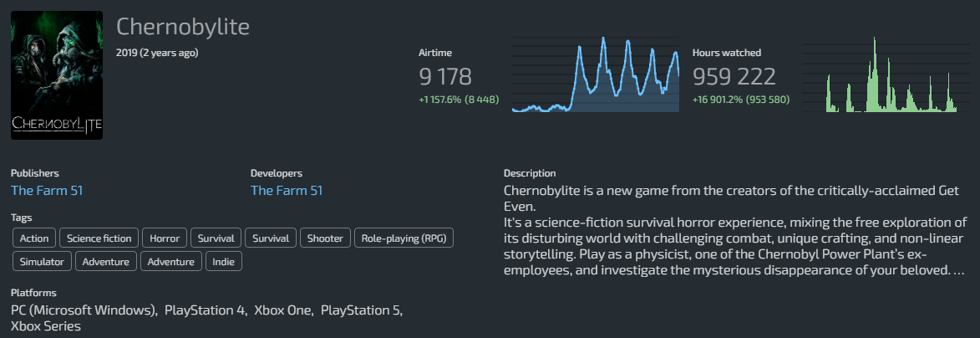980x338 pixels.
Task: Expand the truncated description ellipsis
Action: [959, 271]
